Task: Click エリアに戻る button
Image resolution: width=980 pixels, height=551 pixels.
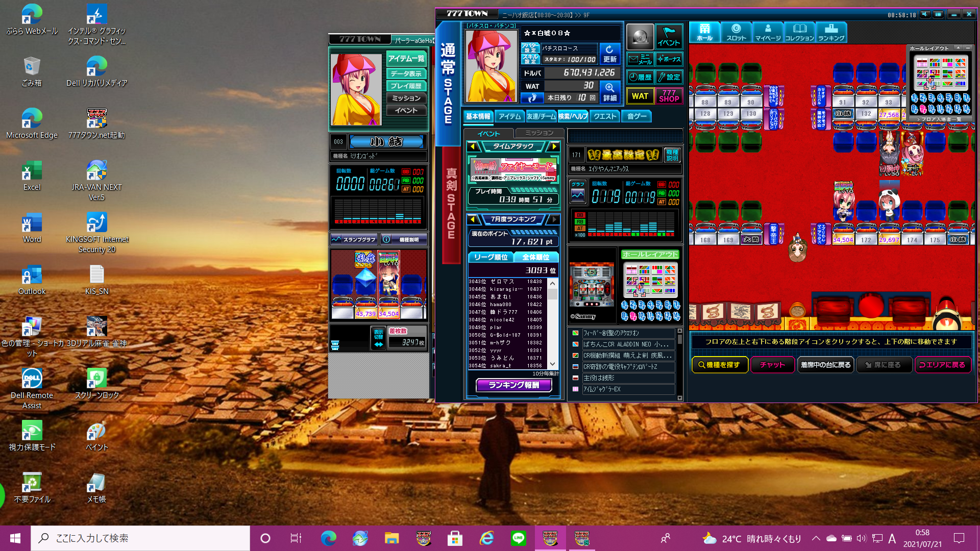Action: 942,365
